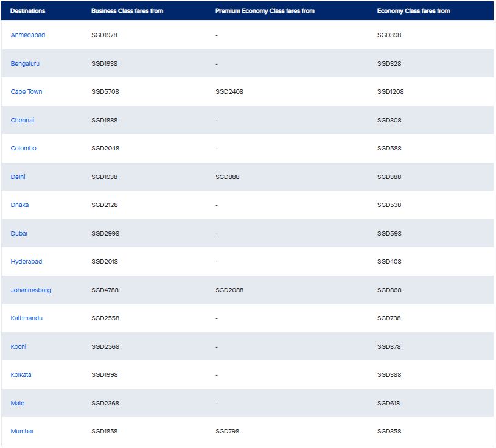This screenshot has height=448, width=496.
Task: Open the Male destination link
Action: [x=18, y=404]
